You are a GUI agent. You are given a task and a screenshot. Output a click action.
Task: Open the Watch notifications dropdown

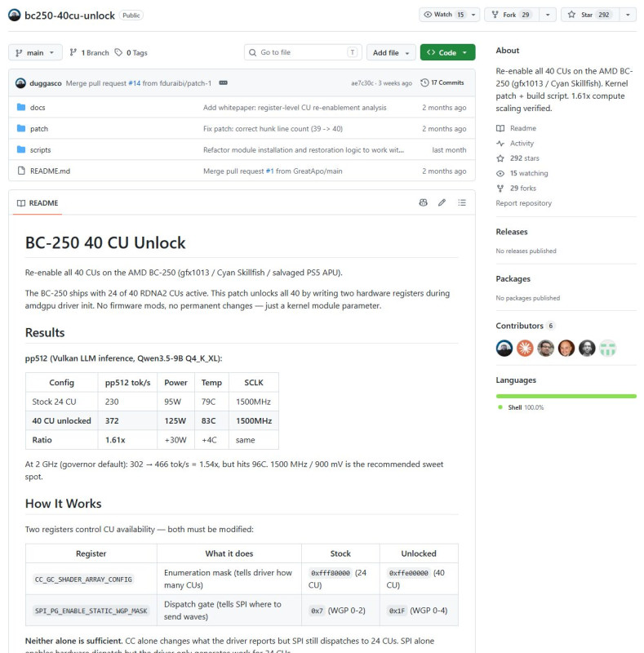coord(449,15)
